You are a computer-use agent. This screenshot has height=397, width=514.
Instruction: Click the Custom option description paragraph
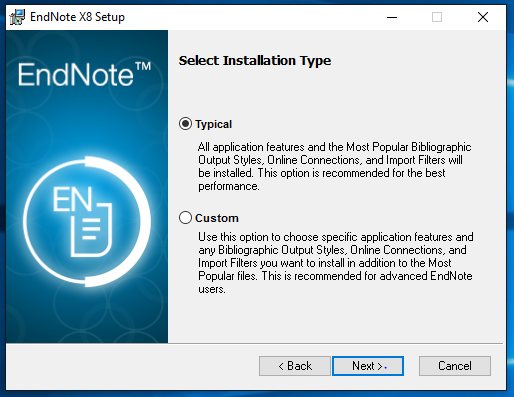(336, 263)
